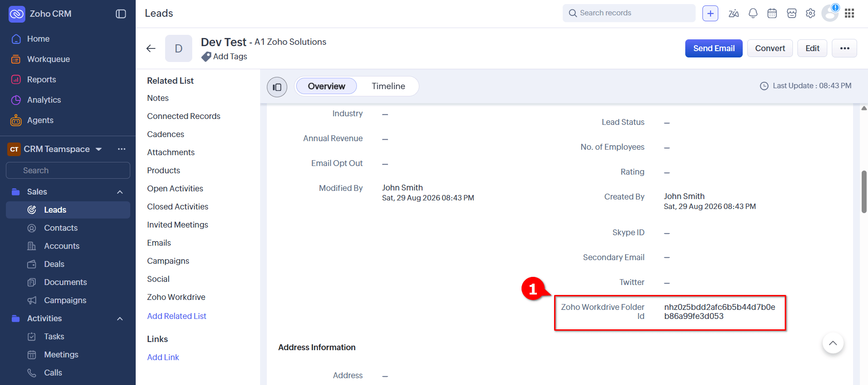868x385 pixels.
Task: Expand the CRM Teamspace dropdown
Action: pyautogui.click(x=99, y=149)
